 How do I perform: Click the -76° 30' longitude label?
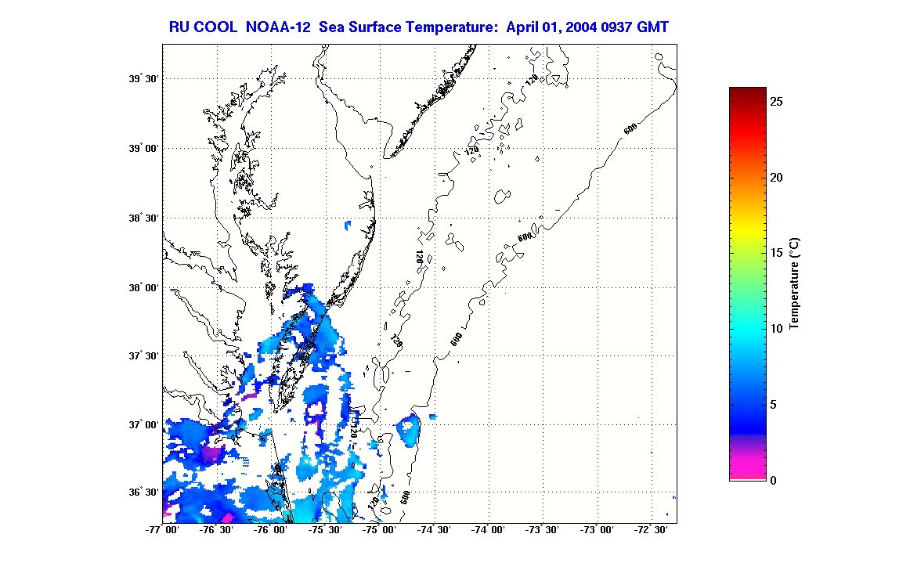point(216,530)
